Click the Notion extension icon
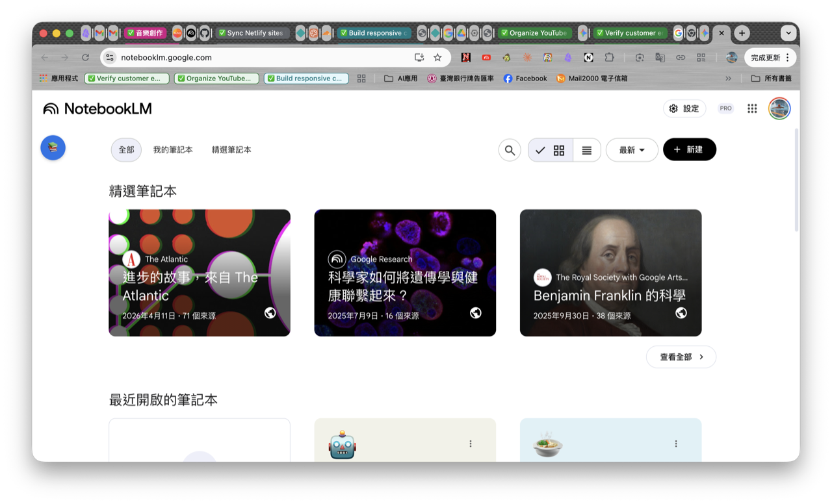The height and width of the screenshot is (504, 832). [589, 57]
